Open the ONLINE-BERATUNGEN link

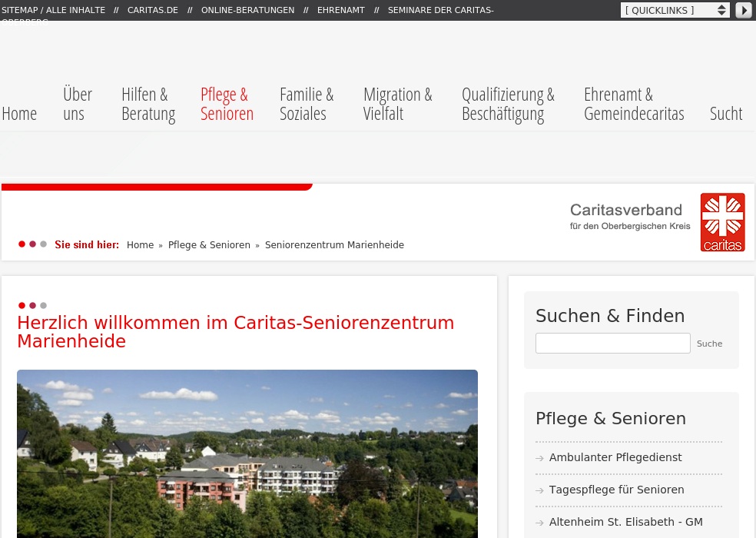pyautogui.click(x=247, y=10)
